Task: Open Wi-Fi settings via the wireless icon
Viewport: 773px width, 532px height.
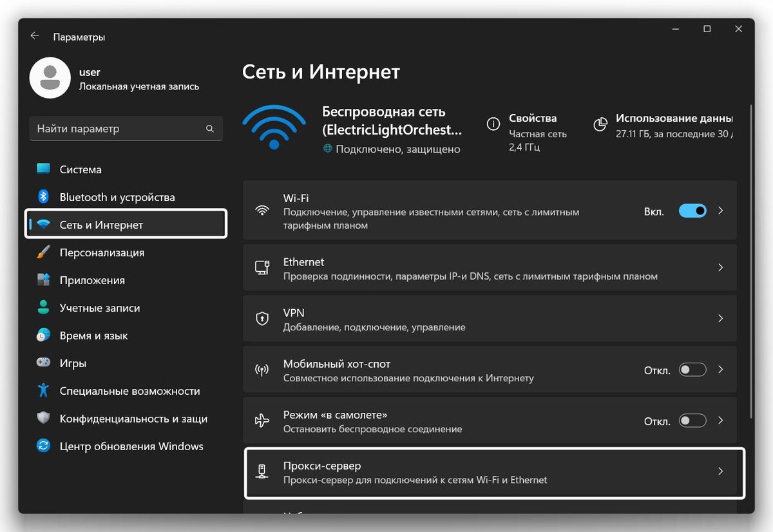Action: coord(262,209)
